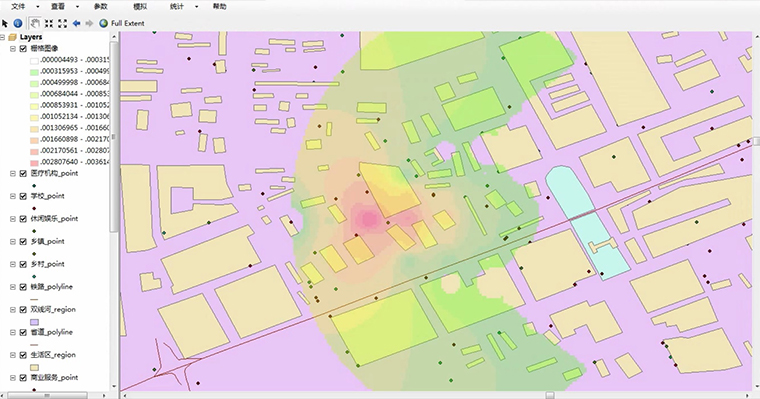Open the 帮助 menu
This screenshot has height=399, width=760.
tap(220, 7)
